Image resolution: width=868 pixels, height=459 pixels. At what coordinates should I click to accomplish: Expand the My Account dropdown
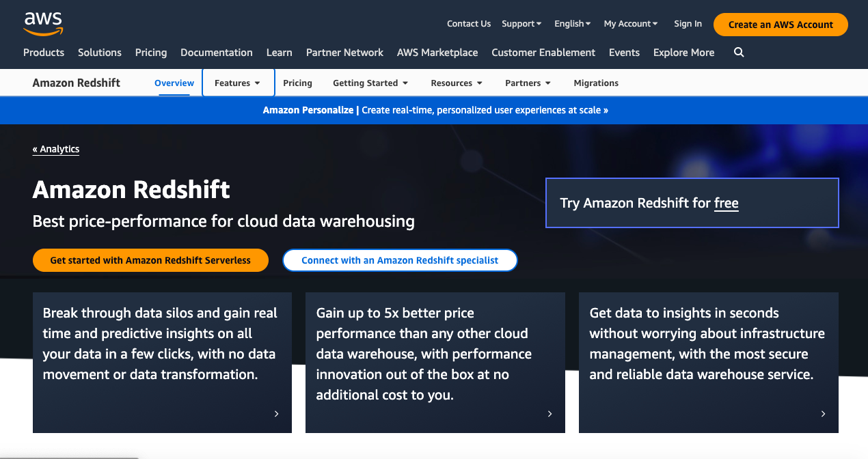pos(631,24)
